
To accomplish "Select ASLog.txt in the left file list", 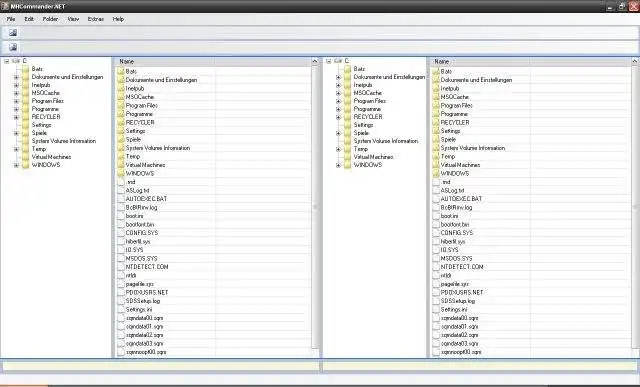I will coord(137,191).
